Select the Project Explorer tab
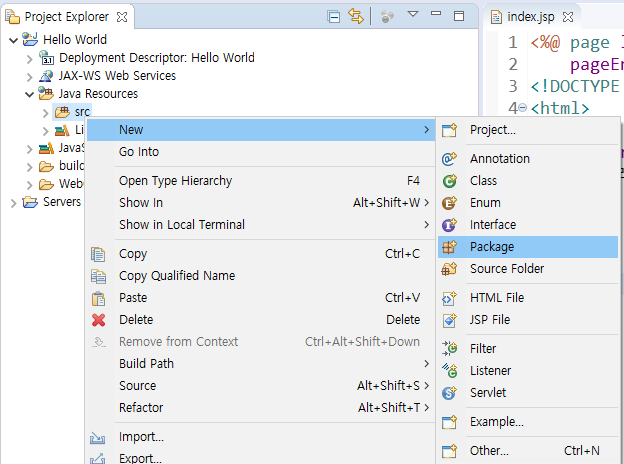Image resolution: width=624 pixels, height=464 pixels. click(66, 17)
